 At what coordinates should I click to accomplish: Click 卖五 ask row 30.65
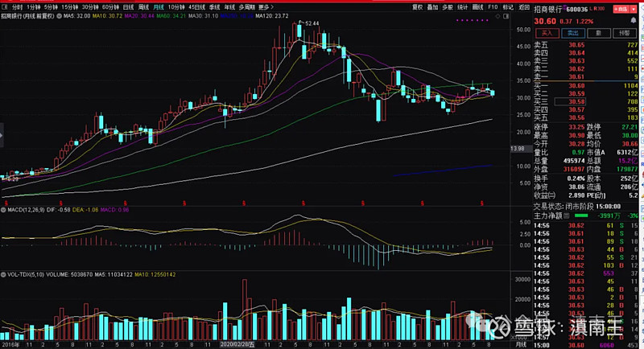pos(586,45)
